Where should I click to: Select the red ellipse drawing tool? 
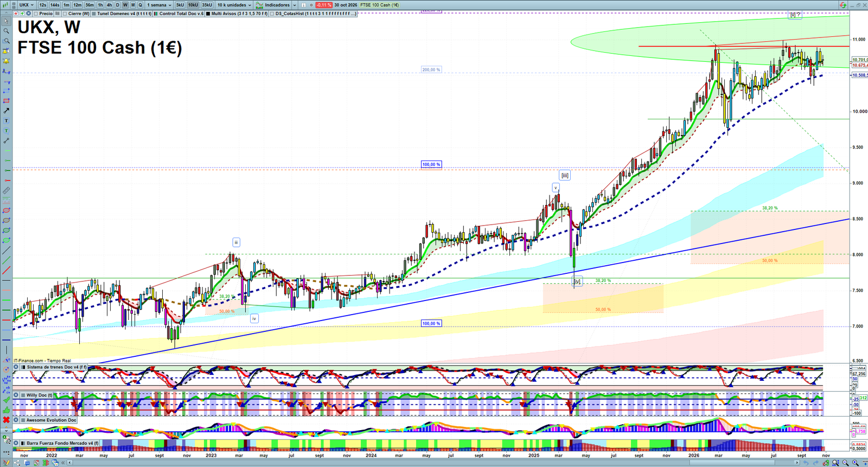[7, 210]
